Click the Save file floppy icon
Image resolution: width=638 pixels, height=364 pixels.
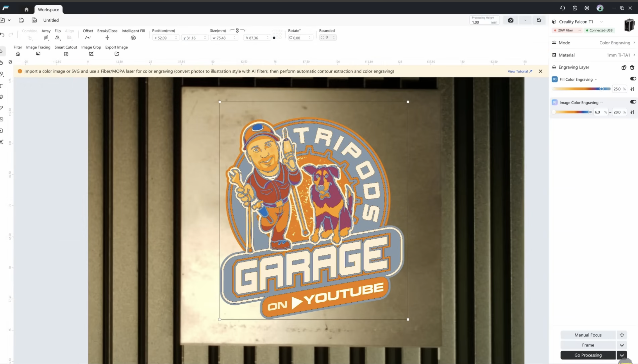(21, 20)
